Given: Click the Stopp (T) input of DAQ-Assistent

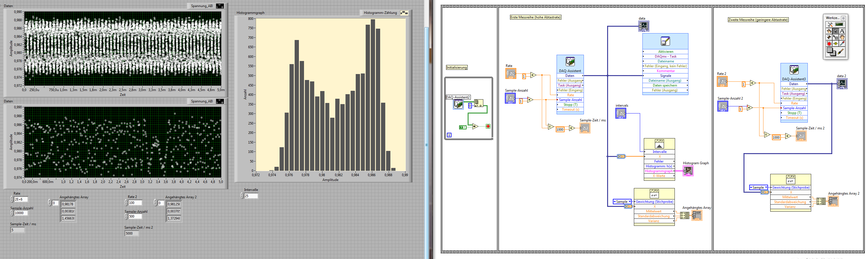Looking at the screenshot, I should click(570, 105).
